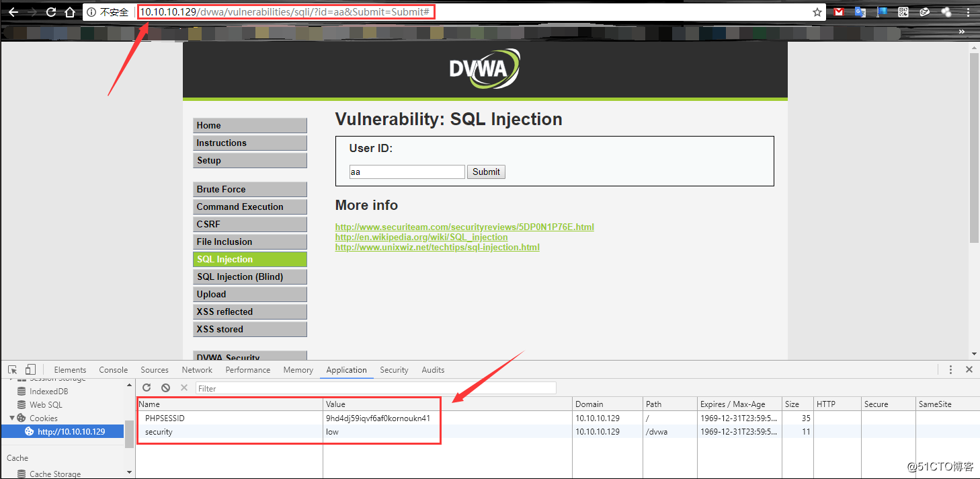Viewport: 980px width, 479px height.
Task: Open the browser home page icon
Action: (69, 12)
